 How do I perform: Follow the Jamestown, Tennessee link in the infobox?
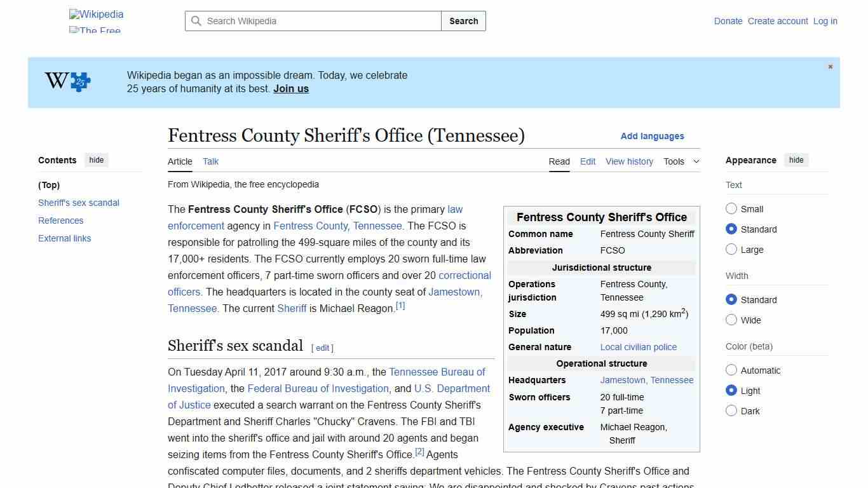click(646, 380)
